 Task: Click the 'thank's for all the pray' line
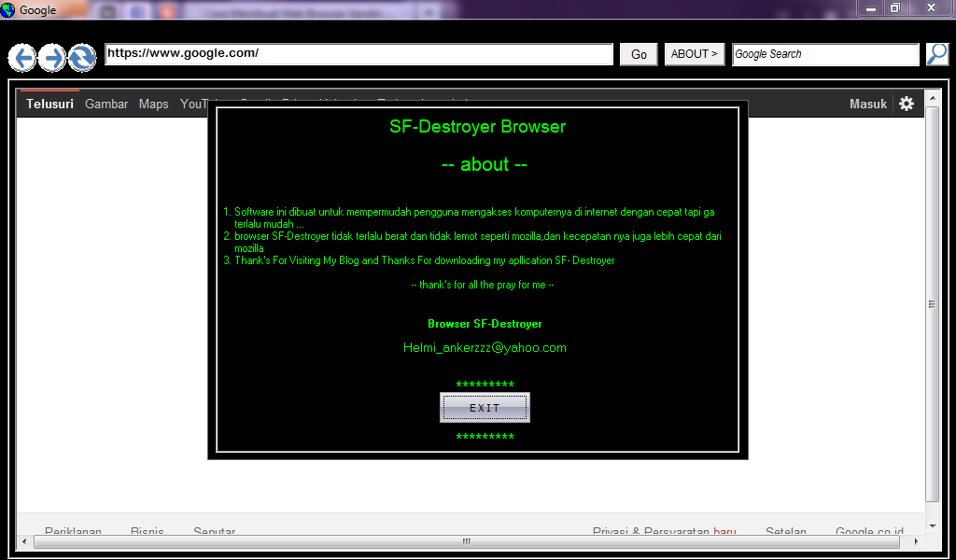[483, 285]
